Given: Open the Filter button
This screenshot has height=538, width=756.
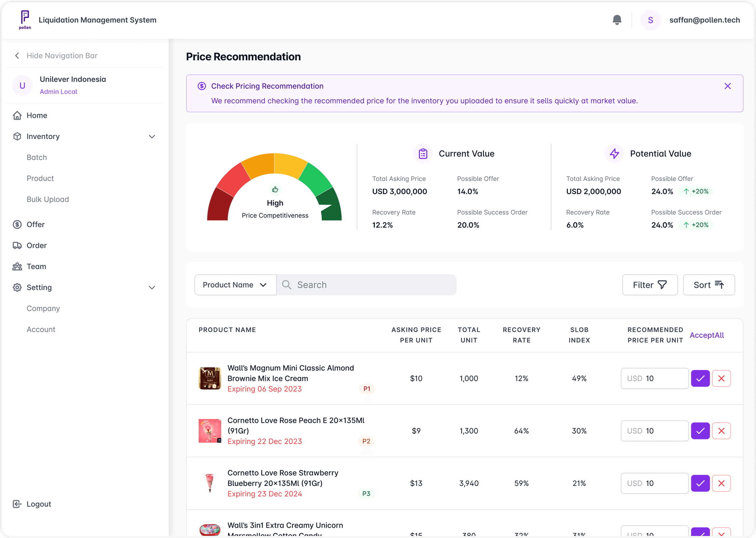Looking at the screenshot, I should point(650,285).
